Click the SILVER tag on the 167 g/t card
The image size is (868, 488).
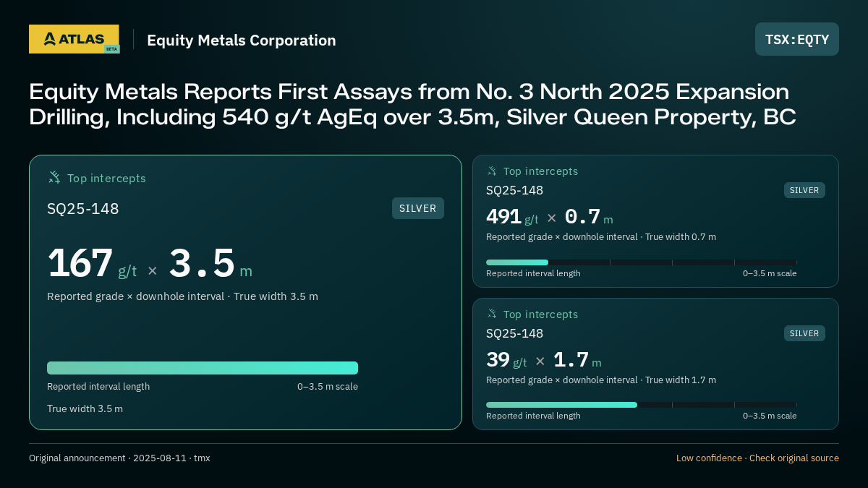[418, 208]
